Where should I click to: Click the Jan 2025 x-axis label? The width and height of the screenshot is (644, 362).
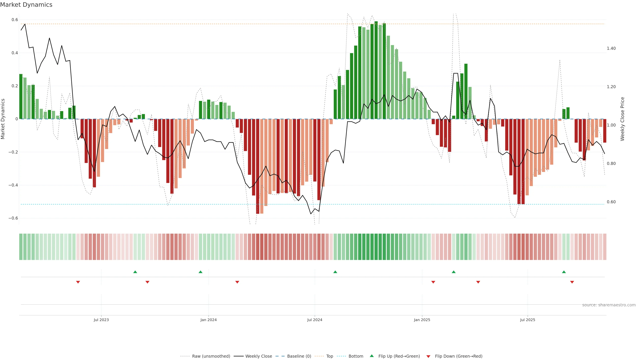[x=422, y=320]
